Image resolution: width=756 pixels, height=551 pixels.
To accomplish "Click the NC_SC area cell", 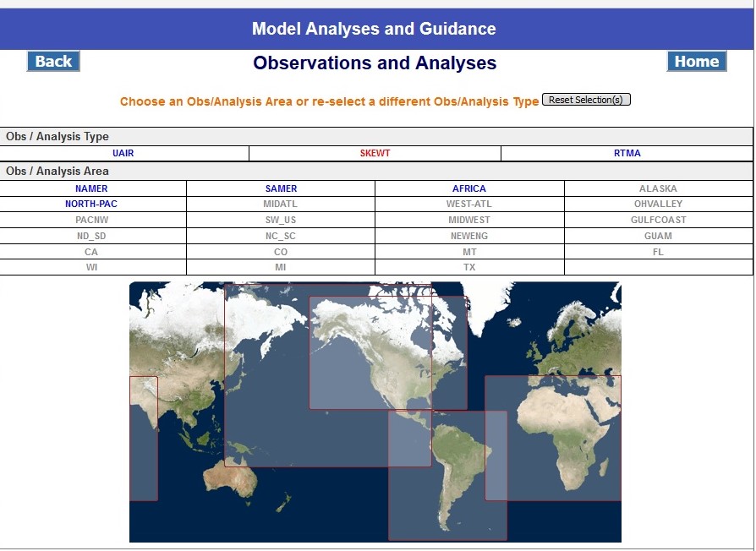I will tap(280, 236).
